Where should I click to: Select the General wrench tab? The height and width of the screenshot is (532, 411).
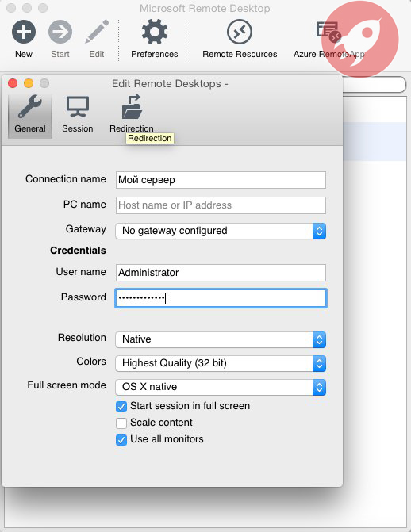30,114
